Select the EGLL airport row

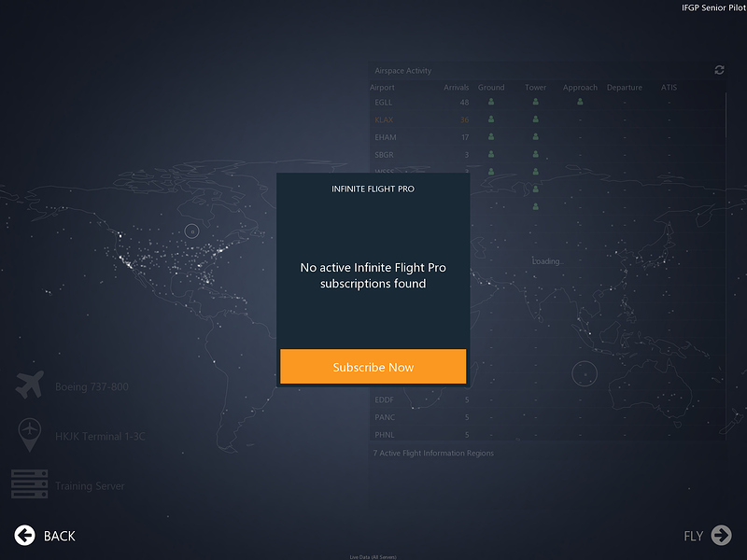pyautogui.click(x=547, y=103)
